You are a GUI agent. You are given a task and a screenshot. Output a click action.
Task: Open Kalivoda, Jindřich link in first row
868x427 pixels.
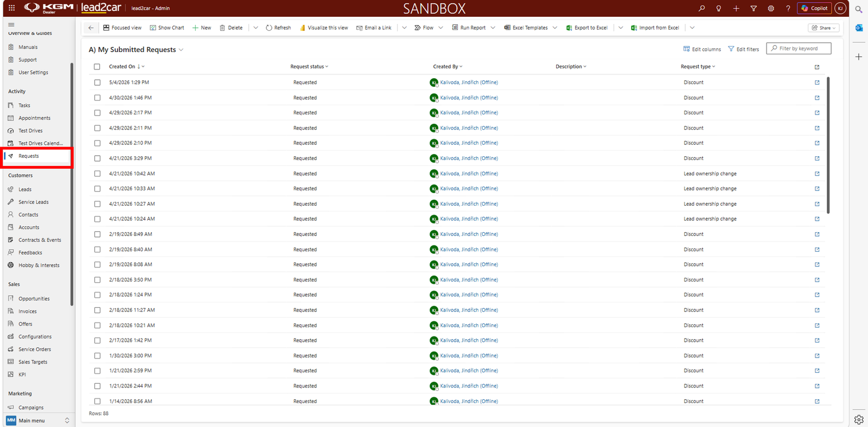[469, 82]
